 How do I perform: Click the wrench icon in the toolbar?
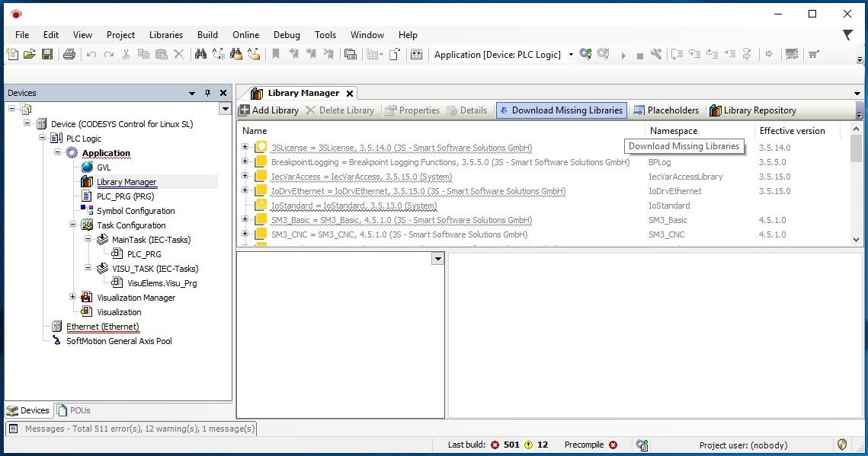pos(656,54)
